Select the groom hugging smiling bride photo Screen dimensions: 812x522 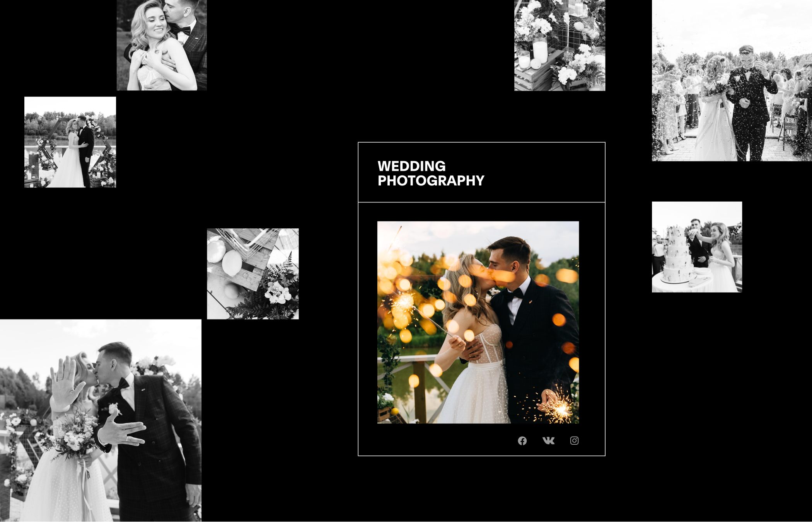(162, 45)
